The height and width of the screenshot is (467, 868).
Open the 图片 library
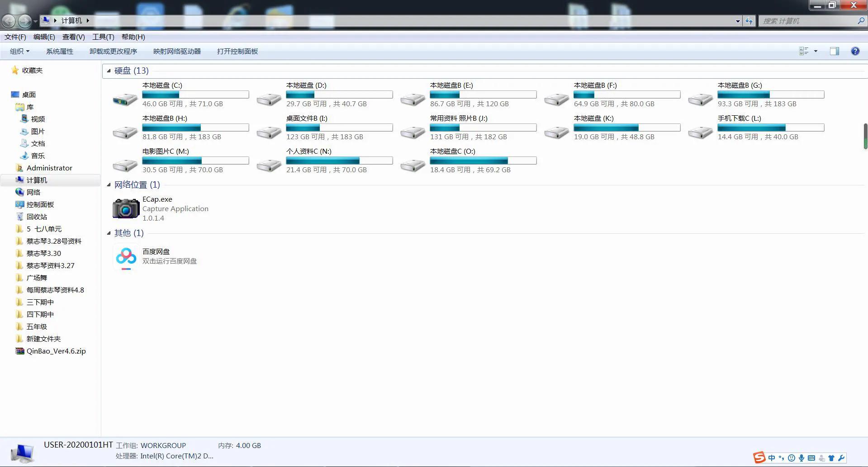[x=38, y=131]
